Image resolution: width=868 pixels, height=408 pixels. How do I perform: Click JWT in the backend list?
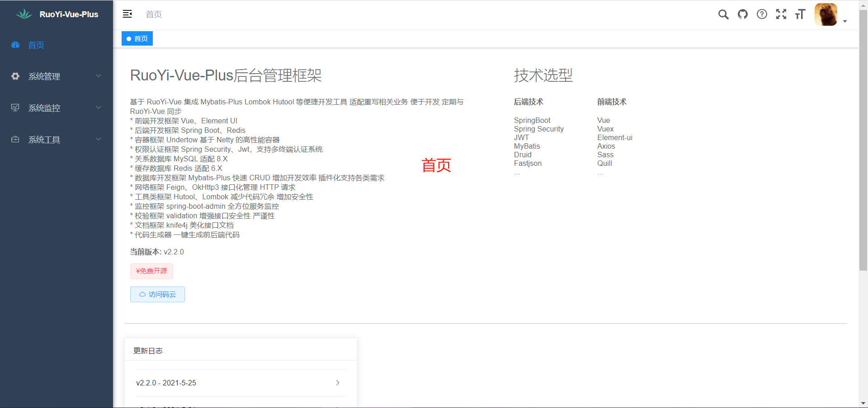click(x=521, y=137)
